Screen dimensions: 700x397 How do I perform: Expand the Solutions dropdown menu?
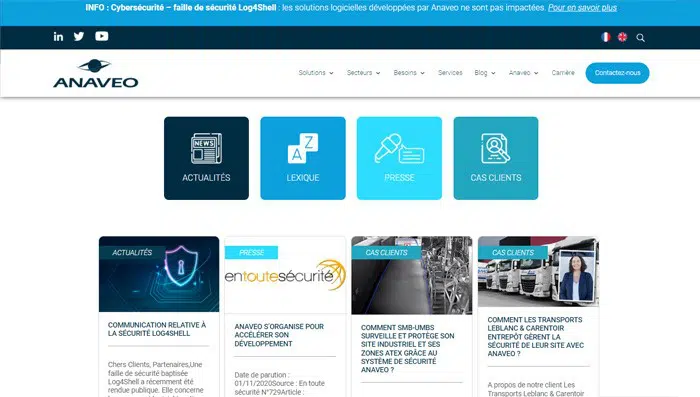(x=316, y=73)
